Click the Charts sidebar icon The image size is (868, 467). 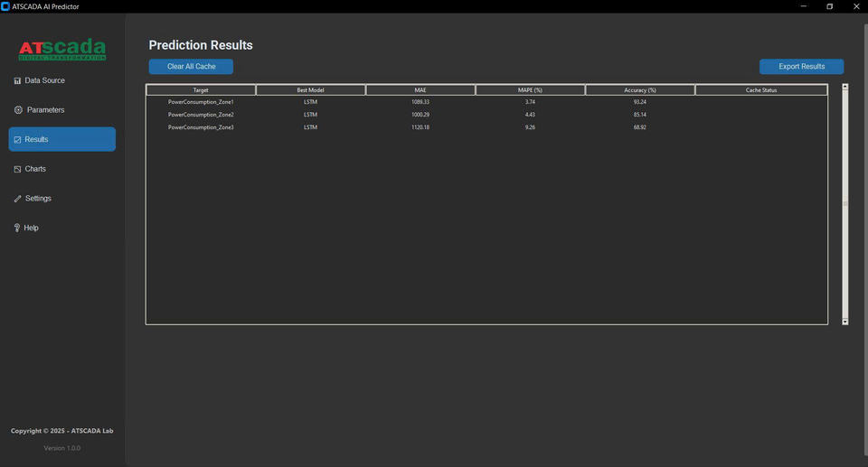[x=17, y=169]
